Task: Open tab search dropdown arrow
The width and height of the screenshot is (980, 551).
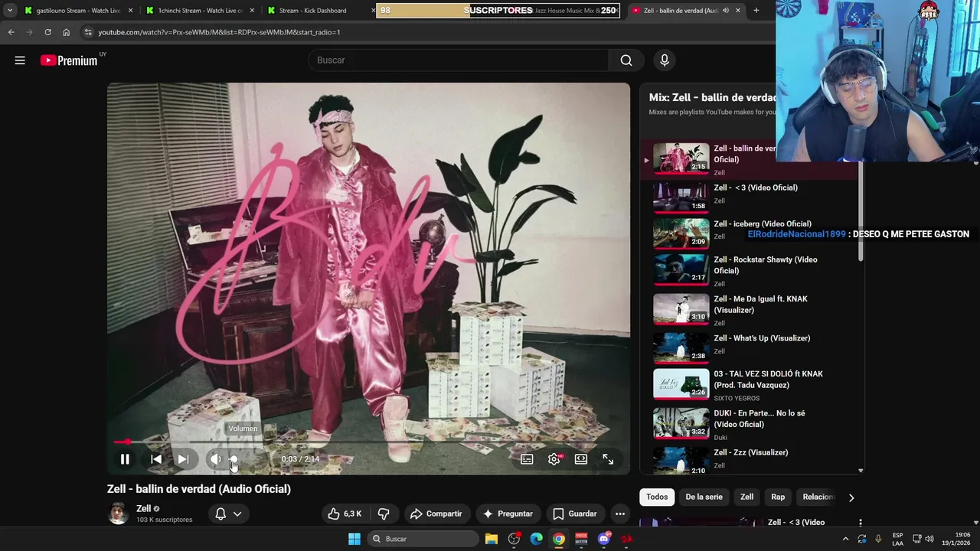Action: pos(9,11)
